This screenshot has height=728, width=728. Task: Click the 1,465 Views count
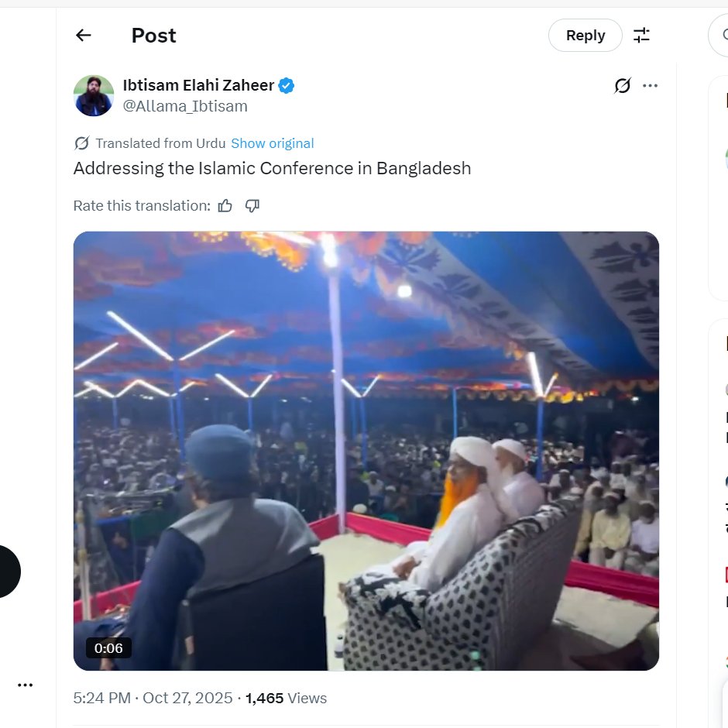pyautogui.click(x=286, y=698)
